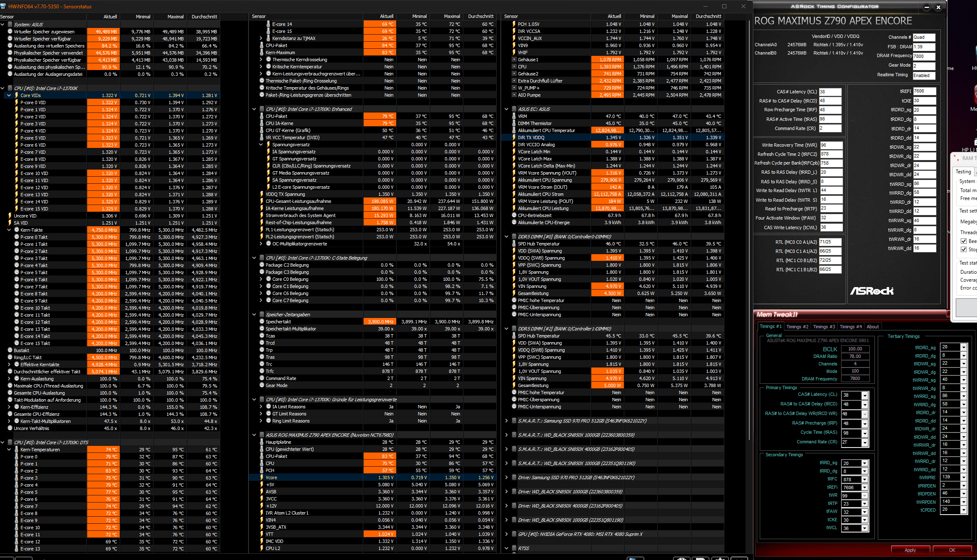
Task: Expand the IA Limit Reasons node
Action: tap(261, 407)
